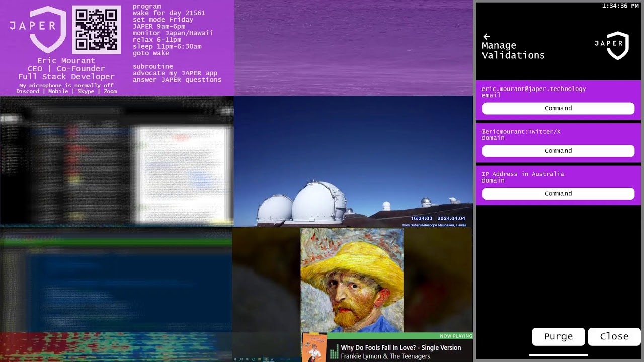
Task: Click the CEO | Co-Founder line
Action: [66, 69]
